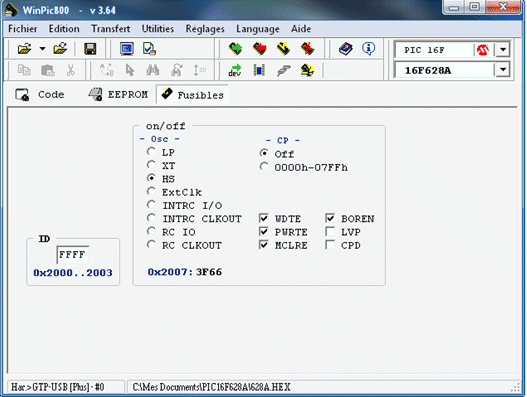This screenshot has width=527, height=397.
Task: Click the greyed find-next icon beside binoculars
Action: tap(176, 70)
